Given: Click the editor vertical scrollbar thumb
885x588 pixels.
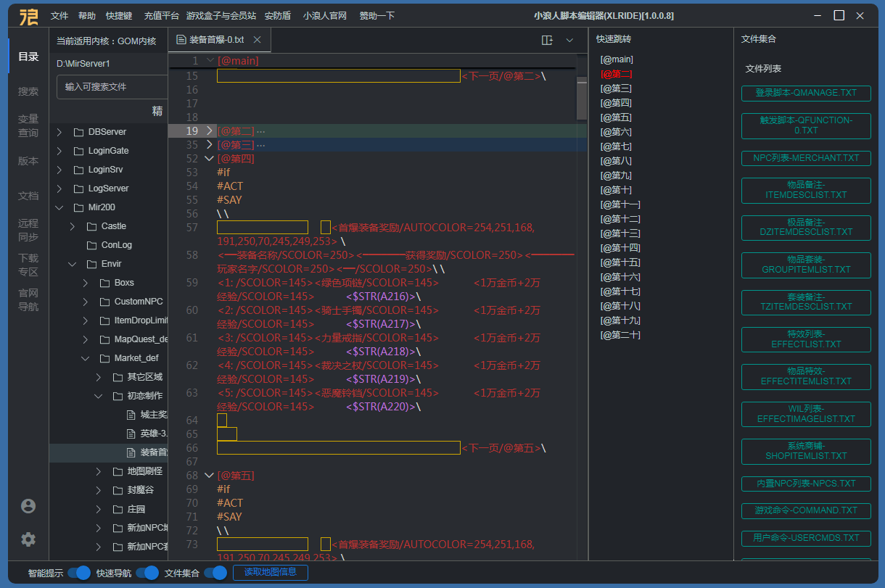Looking at the screenshot, I should coord(582,98).
